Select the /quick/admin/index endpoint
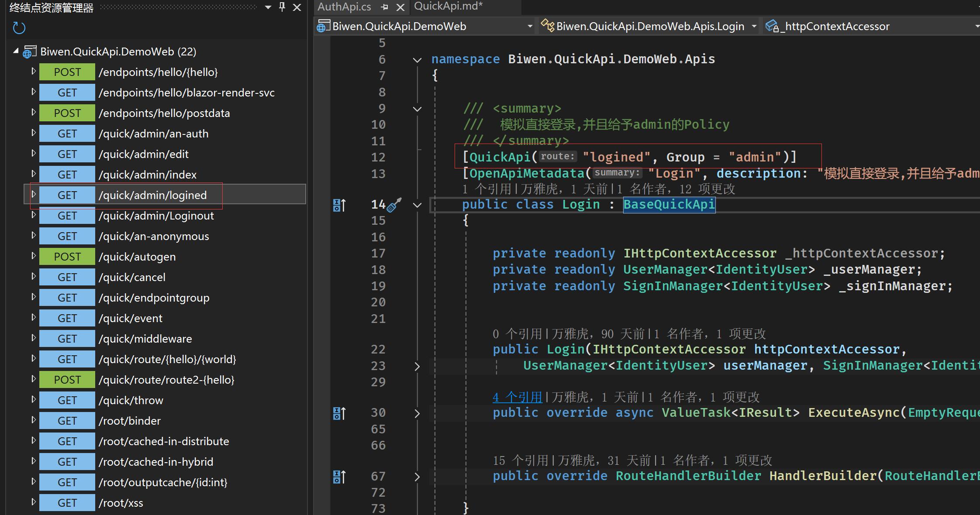The height and width of the screenshot is (515, 980). coord(148,175)
